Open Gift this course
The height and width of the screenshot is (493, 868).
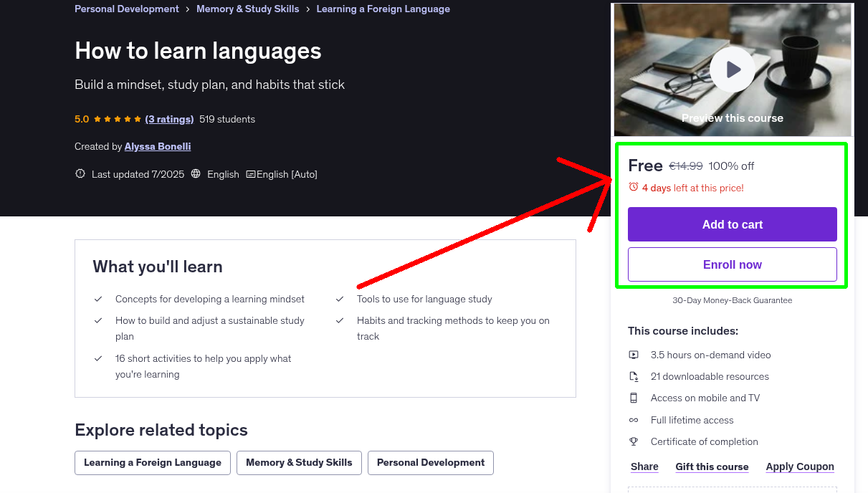712,466
